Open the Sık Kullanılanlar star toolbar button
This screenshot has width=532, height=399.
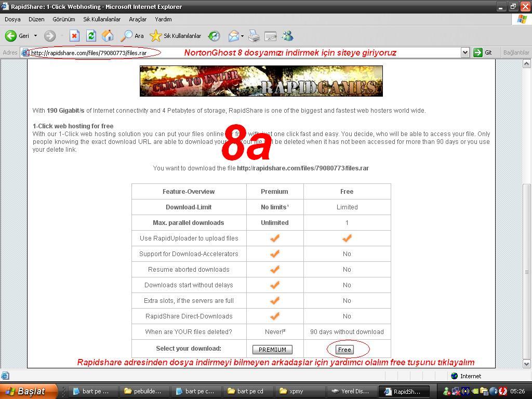coord(175,36)
